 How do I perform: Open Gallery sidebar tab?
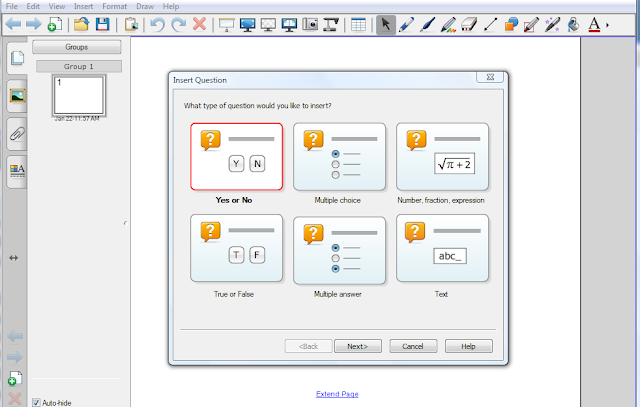coord(17,96)
